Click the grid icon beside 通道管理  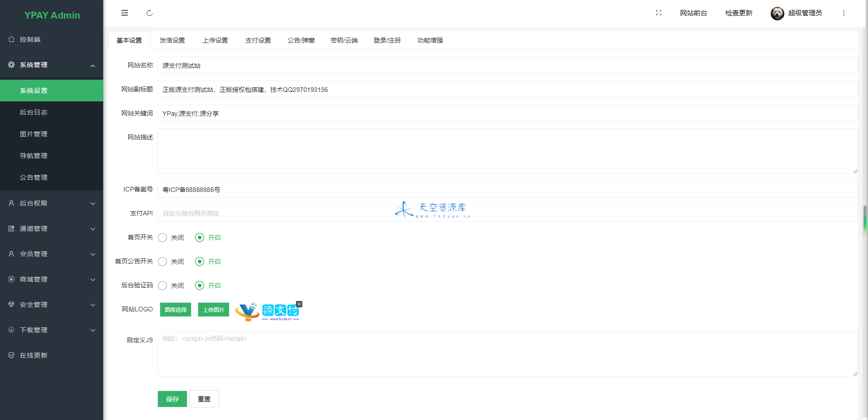point(11,229)
